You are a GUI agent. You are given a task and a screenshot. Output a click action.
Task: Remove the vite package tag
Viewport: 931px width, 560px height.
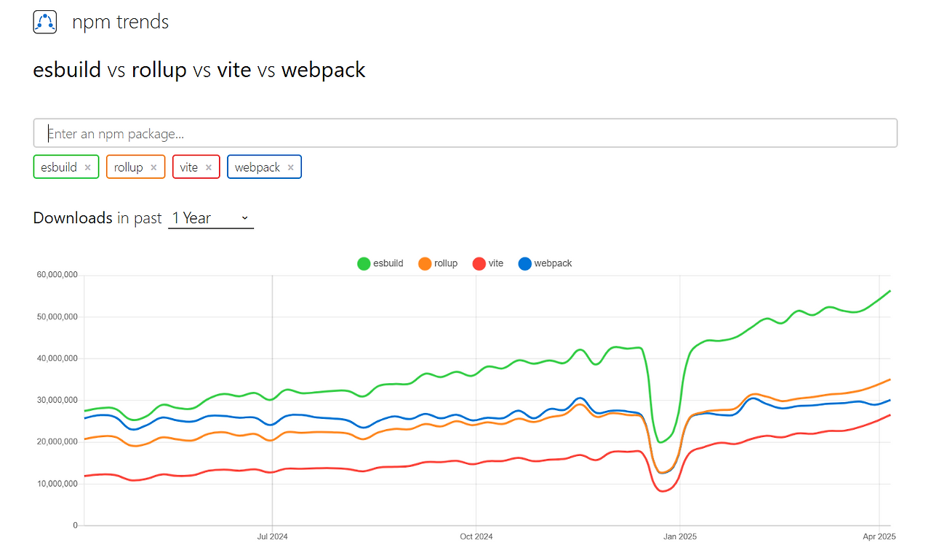click(209, 167)
